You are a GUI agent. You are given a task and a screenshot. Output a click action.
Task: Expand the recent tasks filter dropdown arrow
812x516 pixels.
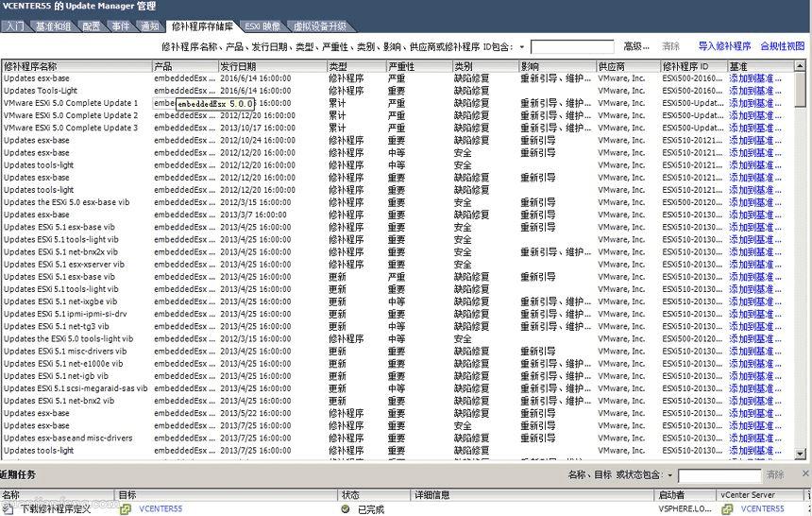tap(669, 475)
